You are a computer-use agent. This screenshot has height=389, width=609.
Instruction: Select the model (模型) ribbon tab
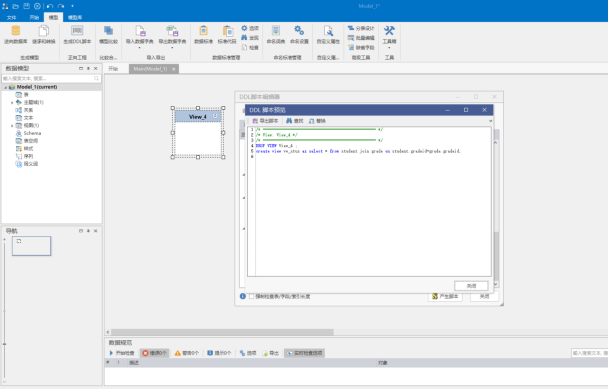53,17
